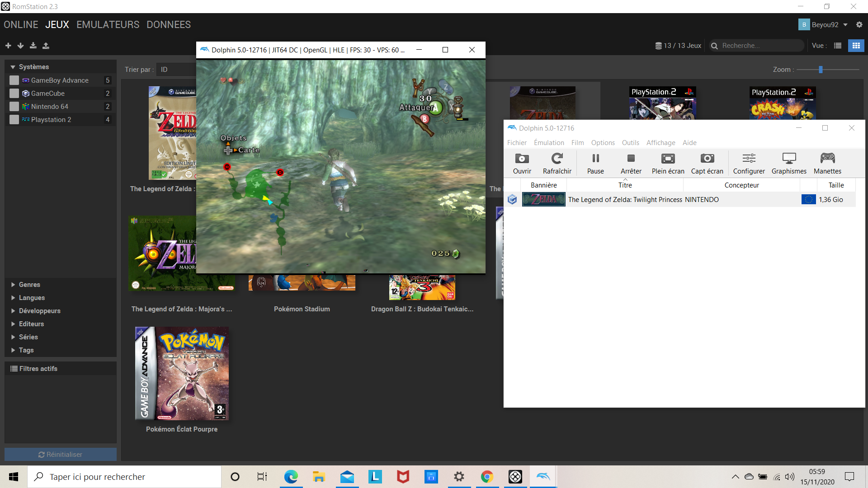Click the down arrow icon in RomStation toolbar
This screenshot has height=488, width=868.
pyautogui.click(x=20, y=46)
